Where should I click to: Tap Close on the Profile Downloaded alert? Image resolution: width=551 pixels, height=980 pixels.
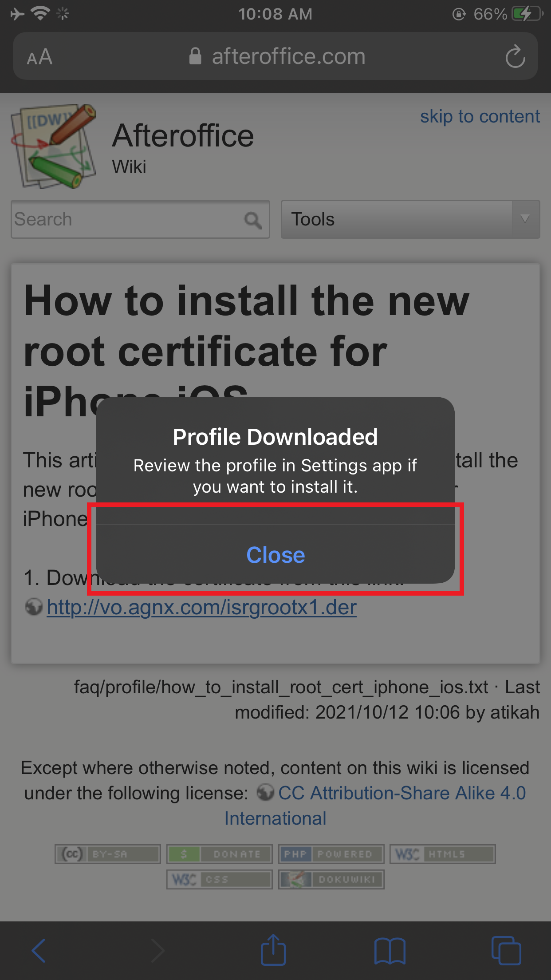pos(275,555)
